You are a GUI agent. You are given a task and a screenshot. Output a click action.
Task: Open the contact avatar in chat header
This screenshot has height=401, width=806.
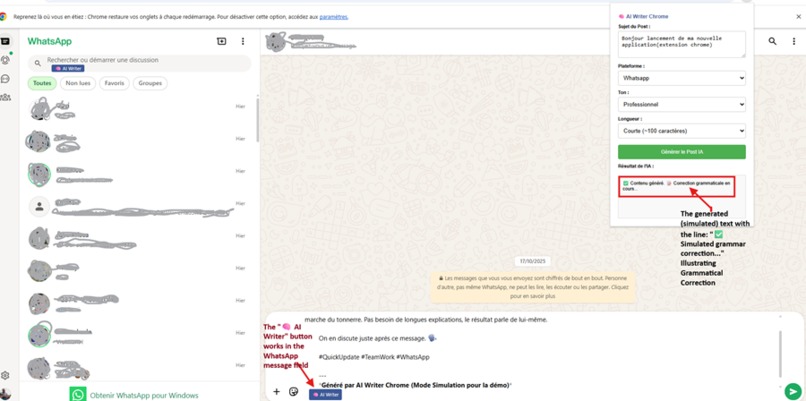pos(276,42)
